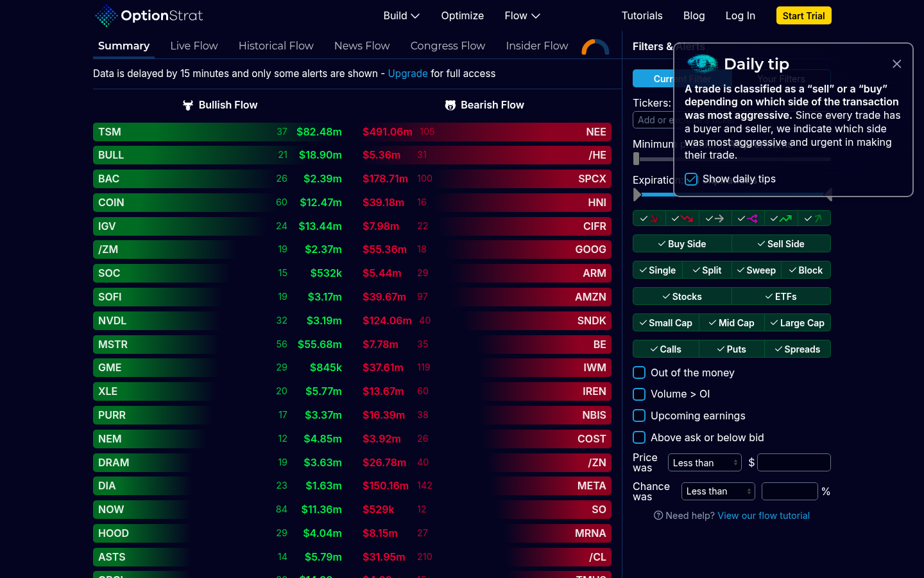924x578 pixels.
Task: Open the NVDL bullish flow row
Action: pyautogui.click(x=219, y=320)
